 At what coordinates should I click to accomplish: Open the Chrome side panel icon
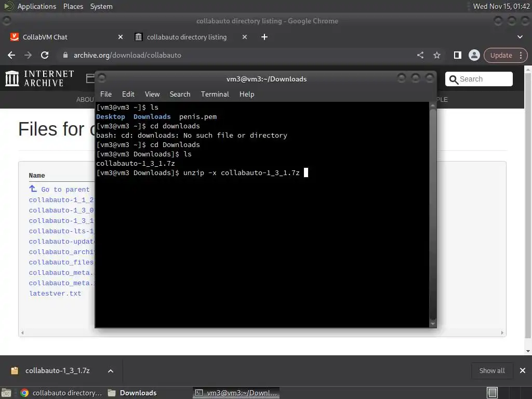point(457,55)
